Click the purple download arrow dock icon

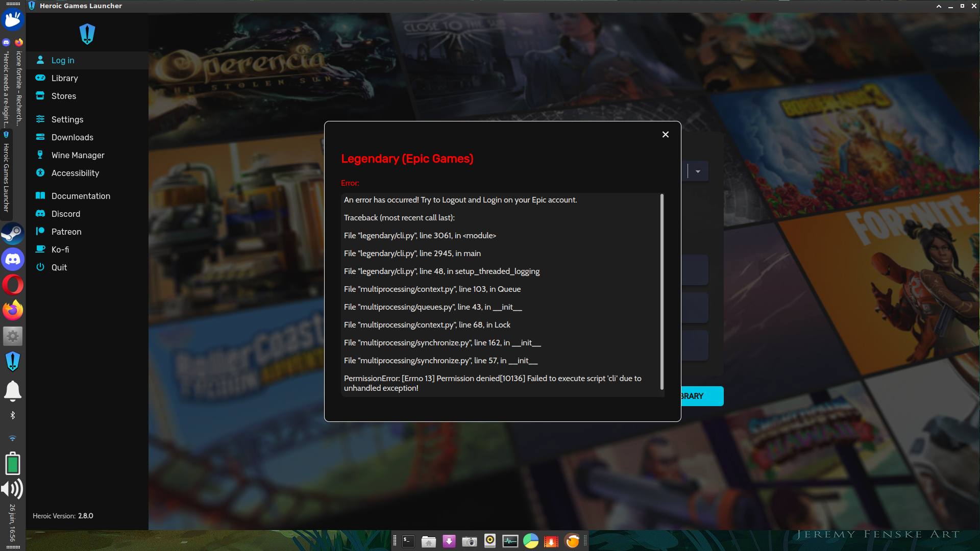point(449,541)
